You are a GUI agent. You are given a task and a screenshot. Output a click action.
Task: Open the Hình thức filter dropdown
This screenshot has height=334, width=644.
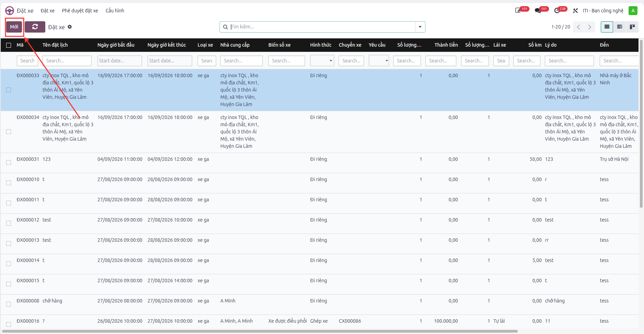[322, 61]
